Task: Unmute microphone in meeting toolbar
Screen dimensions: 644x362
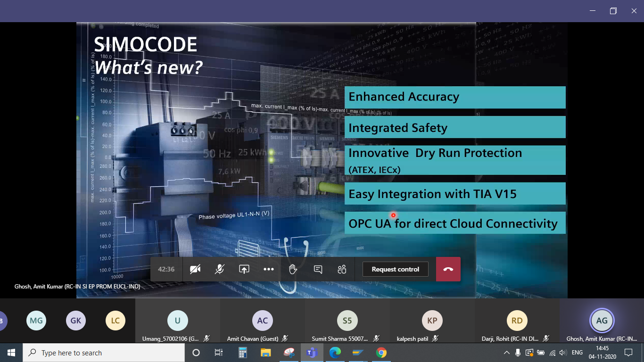Action: point(220,269)
